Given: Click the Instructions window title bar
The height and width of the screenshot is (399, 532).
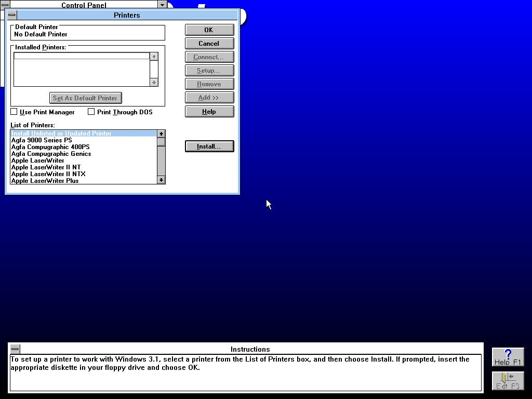Looking at the screenshot, I should pos(250,349).
